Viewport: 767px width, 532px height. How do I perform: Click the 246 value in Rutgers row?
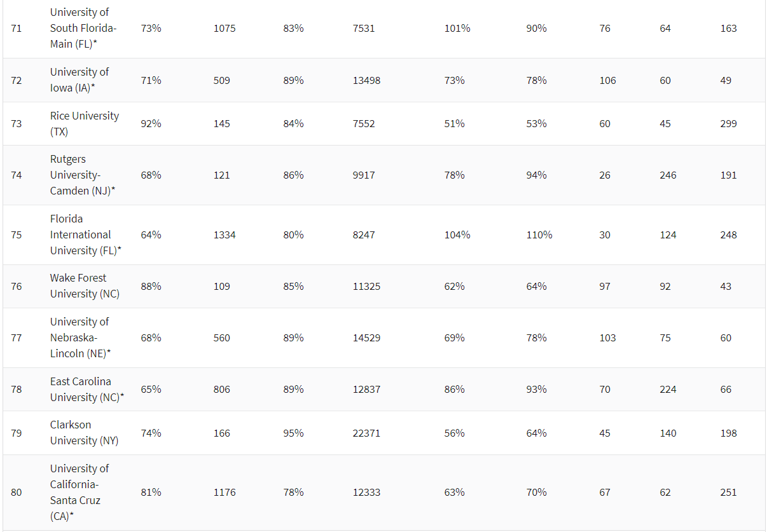click(668, 175)
